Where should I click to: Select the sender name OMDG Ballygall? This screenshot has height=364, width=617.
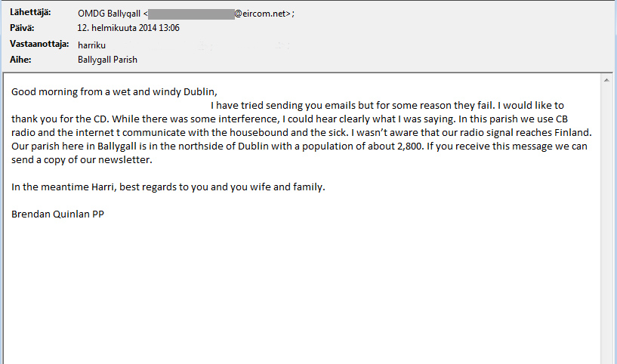(109, 14)
